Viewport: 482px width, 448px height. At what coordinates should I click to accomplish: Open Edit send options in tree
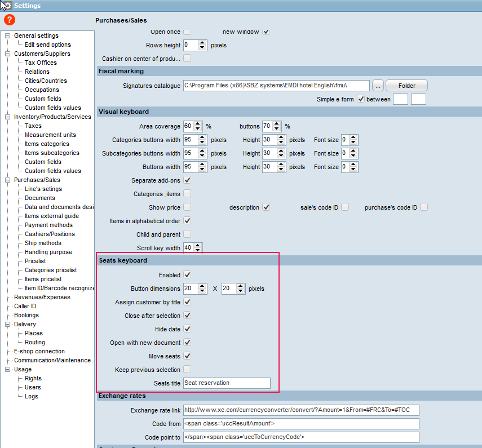point(48,45)
